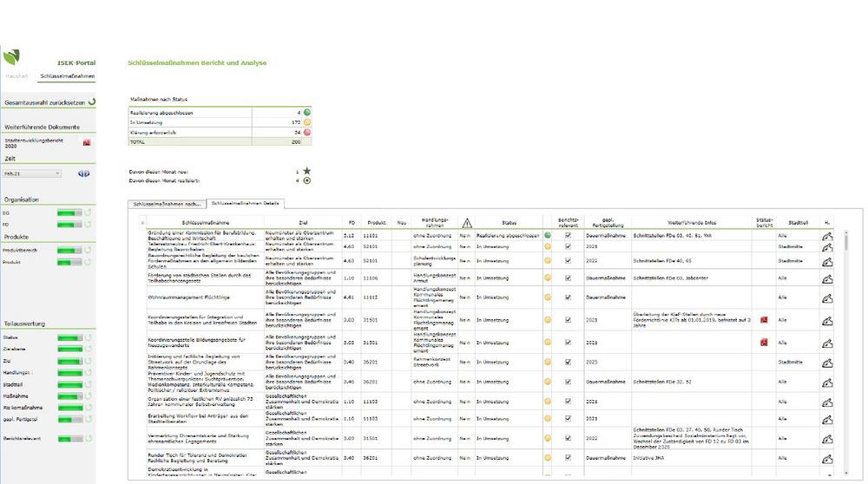Viewport: 868px width, 484px height.
Task: Open the Status filter bar under Teilauswertung
Action: click(x=69, y=337)
